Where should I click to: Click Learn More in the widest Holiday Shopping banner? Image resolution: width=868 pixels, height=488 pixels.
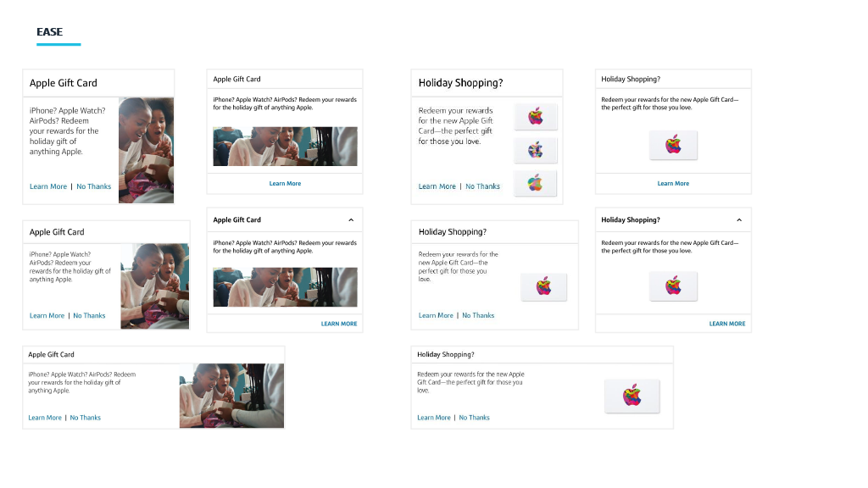[434, 418]
